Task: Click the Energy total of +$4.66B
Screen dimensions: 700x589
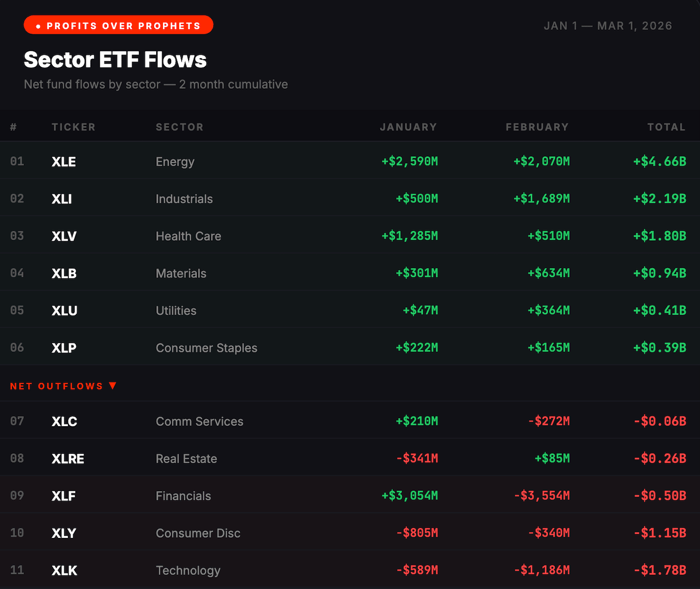Action: 660,161
